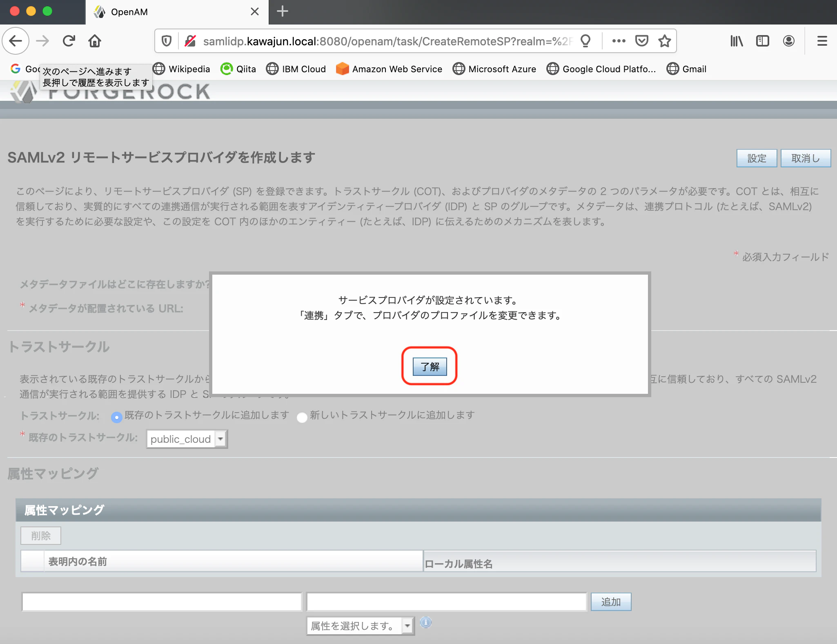
Task: Click the 了解 button in the dialog
Action: coord(430,366)
